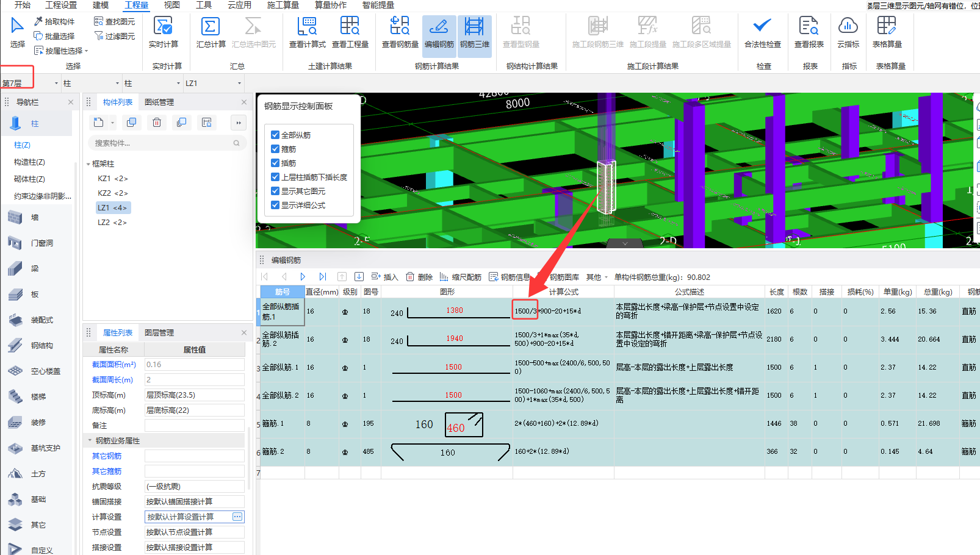Switch to 图纸管理 tab
The height and width of the screenshot is (555, 980).
coord(159,102)
